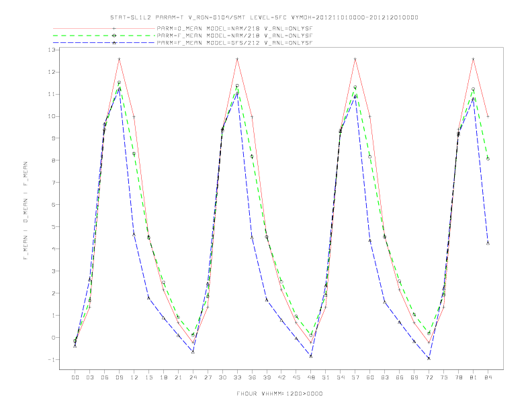Image resolution: width=532 pixels, height=411 pixels.
Task: Click x-axis tick label 21
Action: (179, 377)
